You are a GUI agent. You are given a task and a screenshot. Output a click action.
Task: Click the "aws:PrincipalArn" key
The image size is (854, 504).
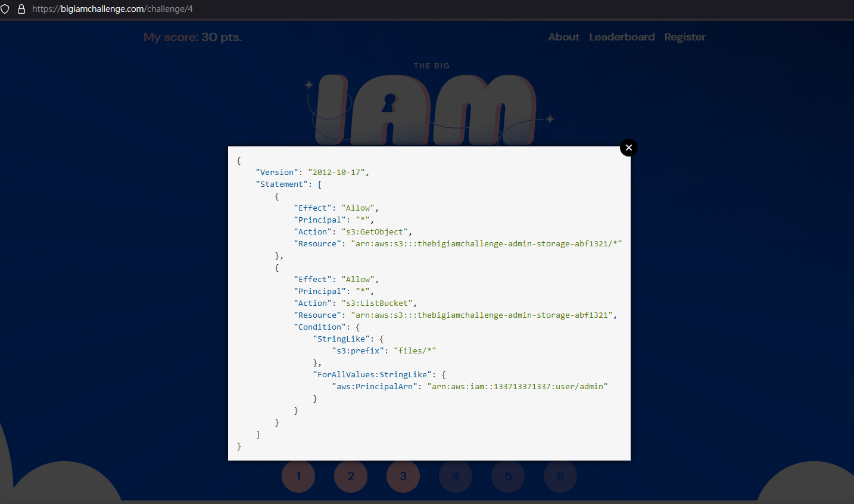pyautogui.click(x=375, y=387)
